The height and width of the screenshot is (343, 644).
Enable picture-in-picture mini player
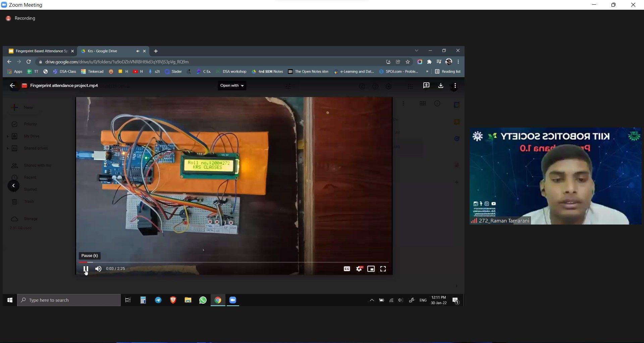point(371,269)
